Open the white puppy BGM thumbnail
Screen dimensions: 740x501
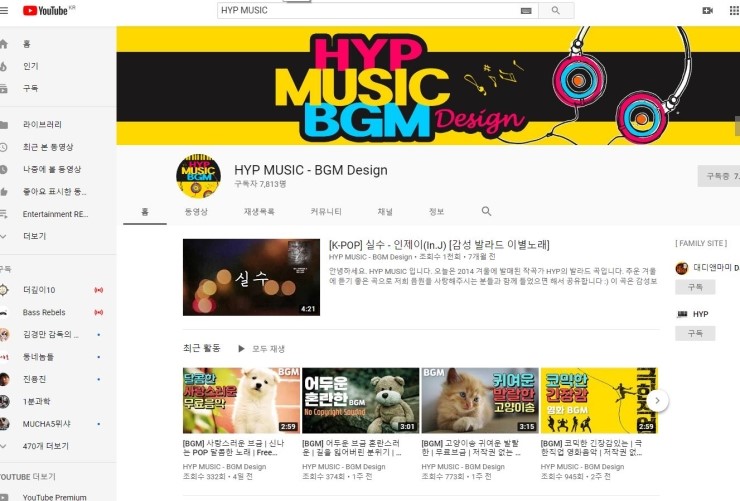point(241,401)
